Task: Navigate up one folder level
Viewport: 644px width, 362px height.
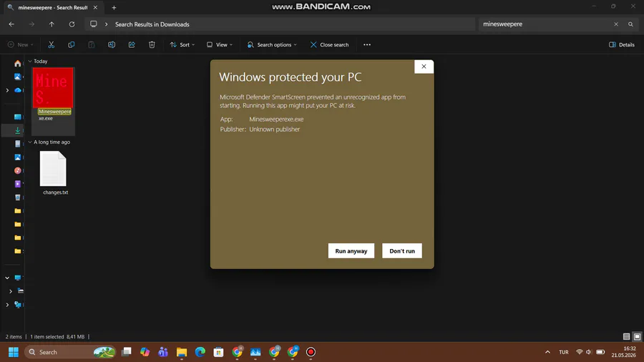Action: (52, 24)
